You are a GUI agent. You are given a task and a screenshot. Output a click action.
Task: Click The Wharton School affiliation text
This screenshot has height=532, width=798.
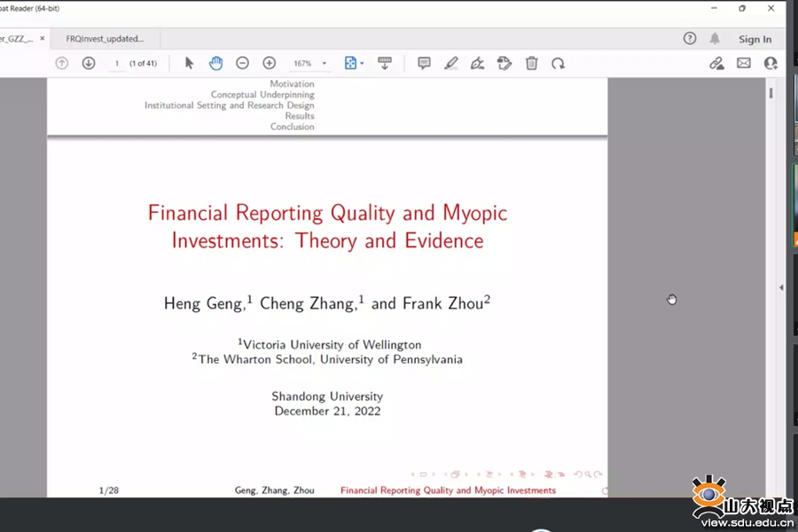(327, 359)
